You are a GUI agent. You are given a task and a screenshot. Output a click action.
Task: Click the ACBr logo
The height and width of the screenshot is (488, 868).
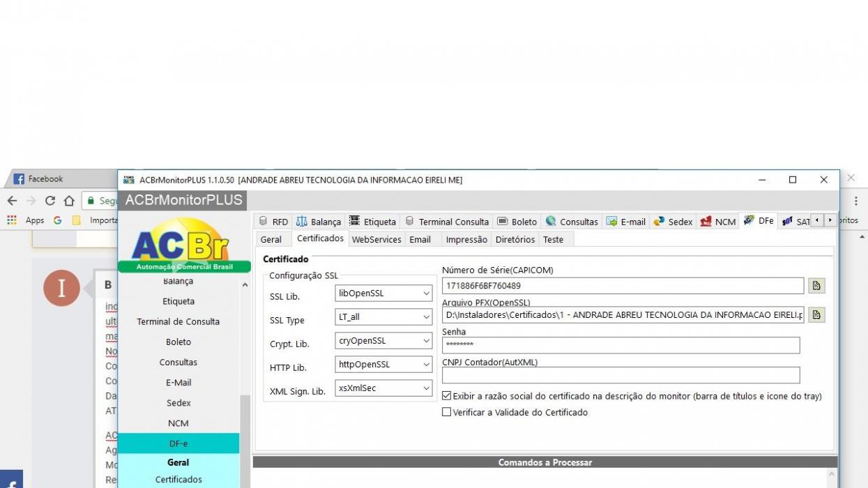coord(183,244)
